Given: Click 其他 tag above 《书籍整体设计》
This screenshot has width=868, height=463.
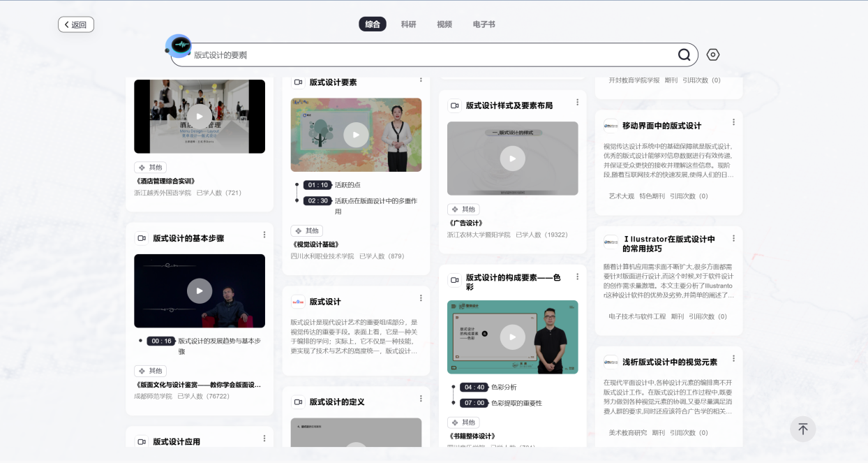Looking at the screenshot, I should (463, 422).
